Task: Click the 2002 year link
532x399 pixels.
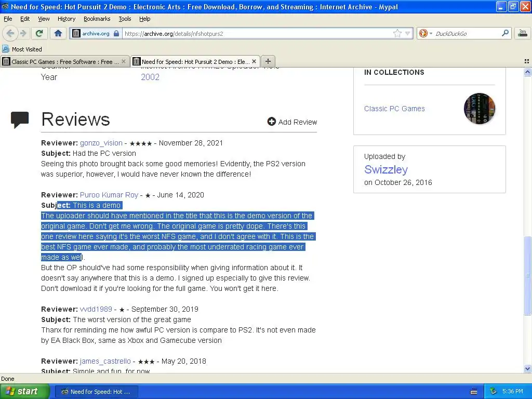Action: pos(150,77)
